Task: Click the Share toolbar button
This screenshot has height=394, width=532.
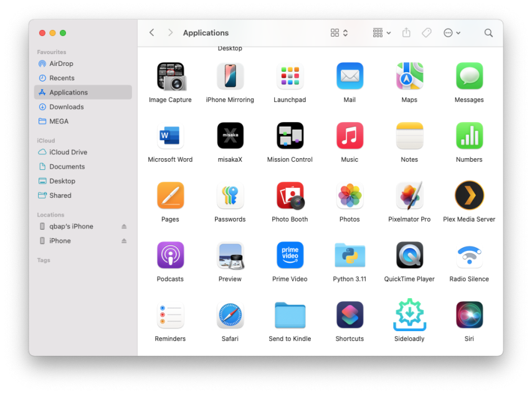Action: click(x=406, y=32)
